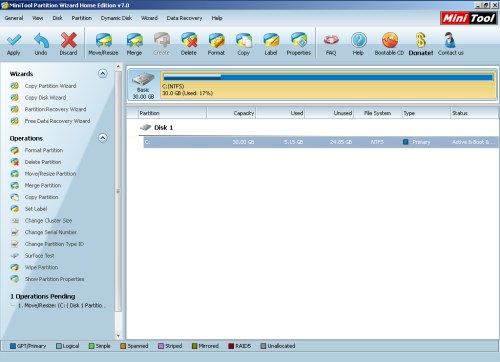
Task: Sort by the Capacity column header
Action: tap(231, 113)
